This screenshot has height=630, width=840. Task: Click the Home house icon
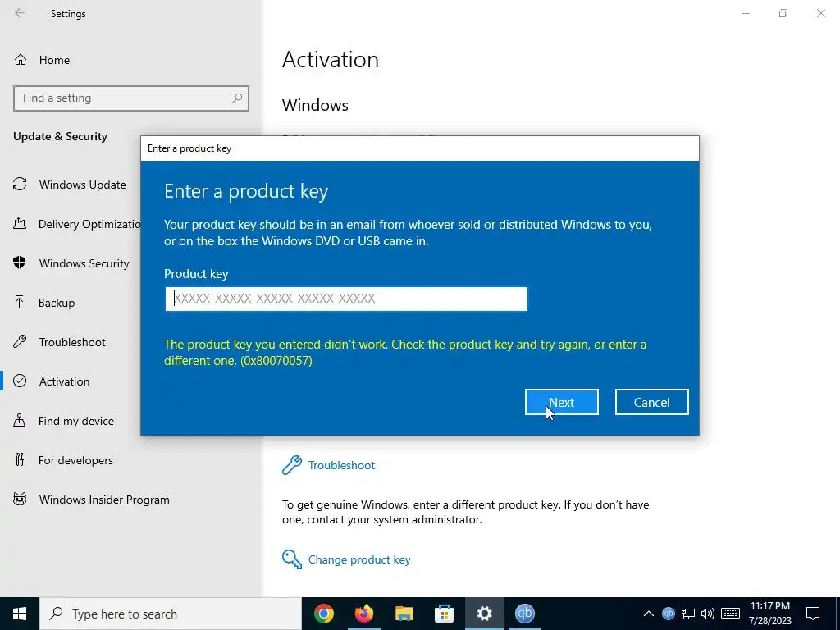(x=21, y=59)
